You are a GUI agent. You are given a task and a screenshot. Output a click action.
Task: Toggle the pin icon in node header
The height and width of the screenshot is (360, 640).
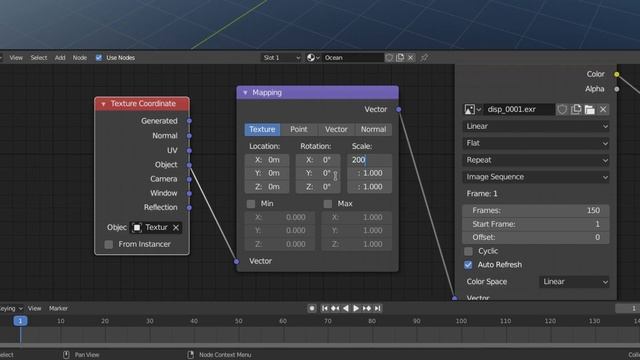(x=424, y=58)
